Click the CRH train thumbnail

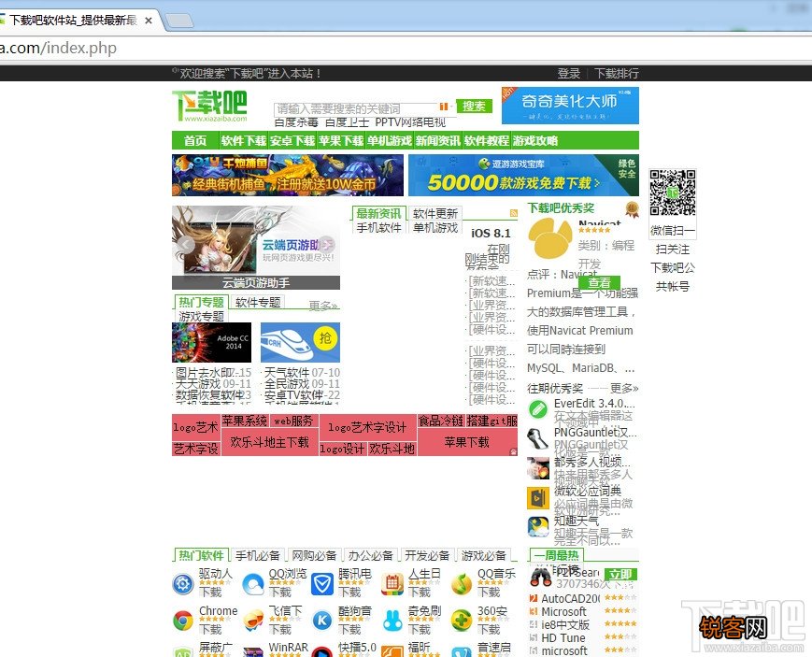pos(300,342)
